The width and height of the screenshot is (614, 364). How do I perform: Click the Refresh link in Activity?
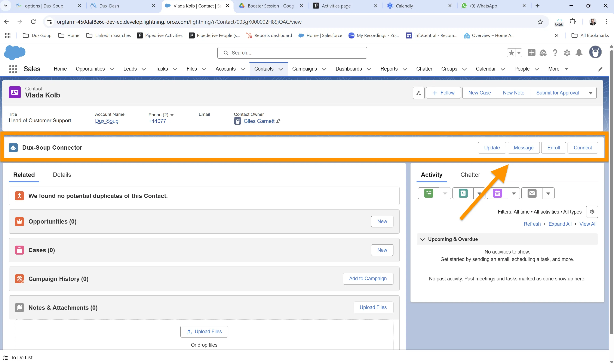tap(532, 224)
